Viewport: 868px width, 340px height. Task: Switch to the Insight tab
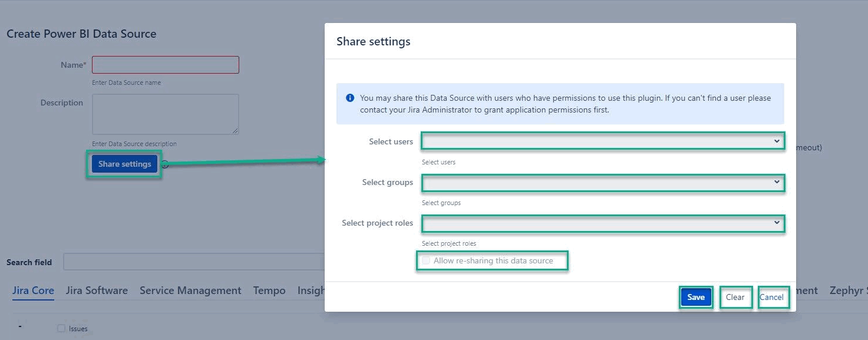[x=313, y=290]
